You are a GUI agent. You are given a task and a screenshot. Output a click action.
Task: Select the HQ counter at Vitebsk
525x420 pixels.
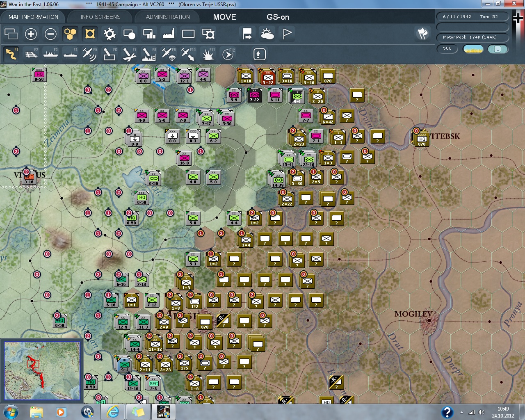click(x=421, y=138)
